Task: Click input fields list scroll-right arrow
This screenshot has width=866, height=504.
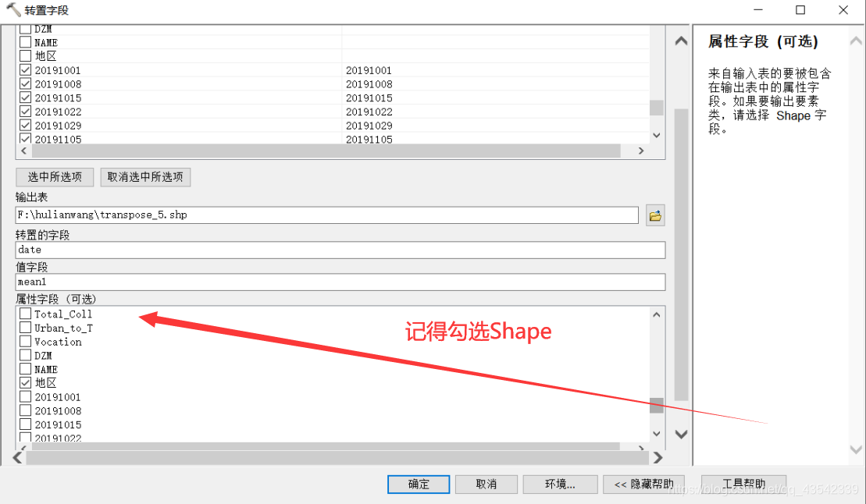Action: pyautogui.click(x=641, y=151)
